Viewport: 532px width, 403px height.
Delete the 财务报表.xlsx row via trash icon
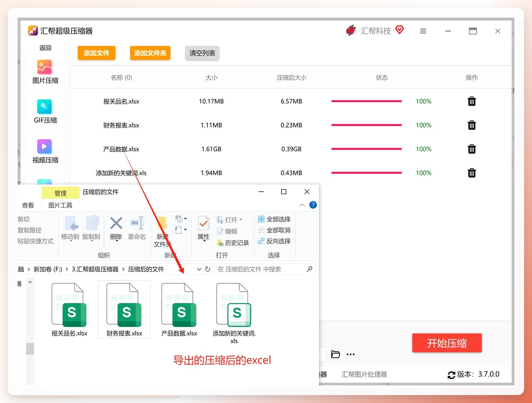tap(472, 125)
